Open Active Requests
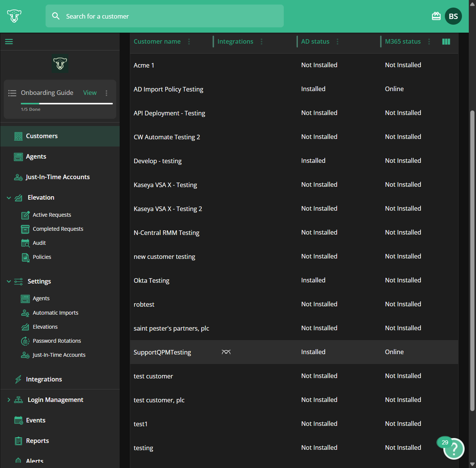This screenshot has height=468, width=476. pos(52,215)
